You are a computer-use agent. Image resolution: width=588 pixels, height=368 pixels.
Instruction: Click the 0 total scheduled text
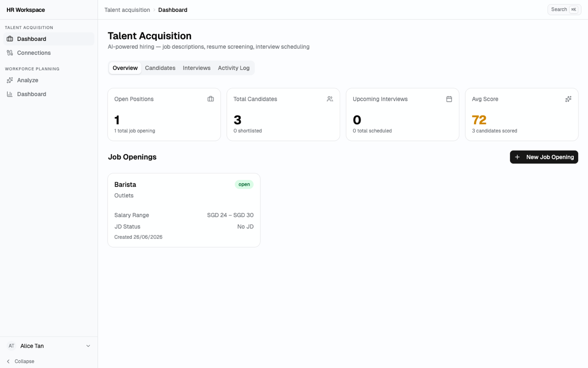pyautogui.click(x=372, y=131)
